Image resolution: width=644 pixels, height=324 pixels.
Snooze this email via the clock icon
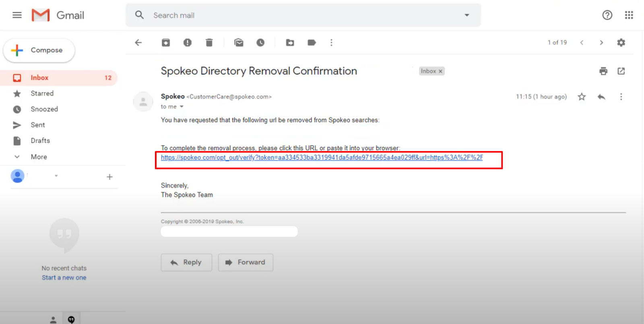260,43
